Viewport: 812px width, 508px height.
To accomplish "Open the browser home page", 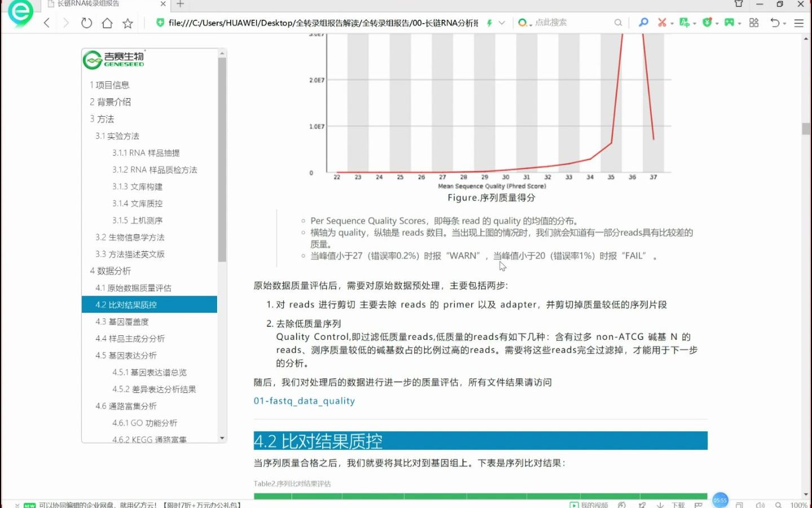I will click(x=107, y=23).
